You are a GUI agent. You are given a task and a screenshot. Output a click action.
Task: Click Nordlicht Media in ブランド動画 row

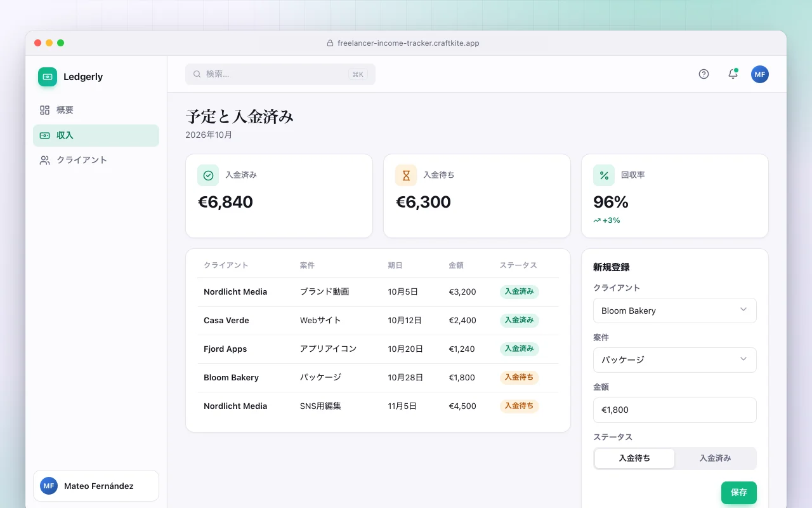pos(235,292)
